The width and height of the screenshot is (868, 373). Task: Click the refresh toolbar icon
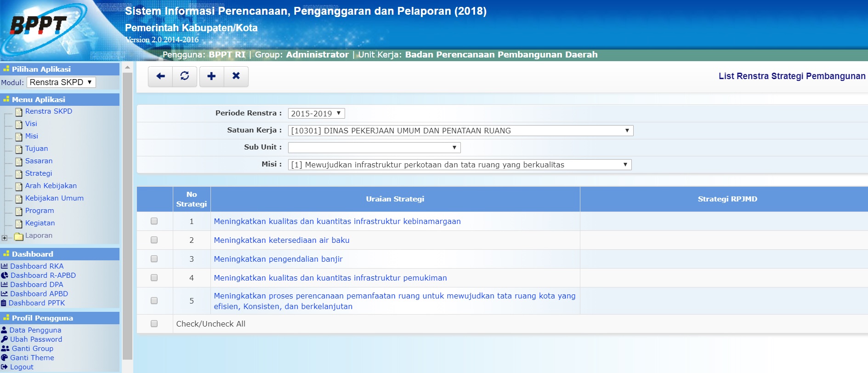(x=185, y=76)
